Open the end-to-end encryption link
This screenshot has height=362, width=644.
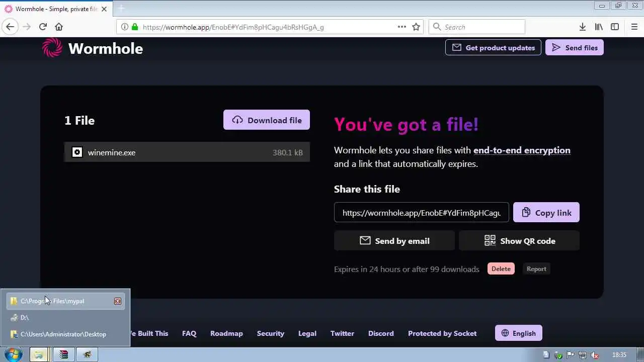[522, 150]
